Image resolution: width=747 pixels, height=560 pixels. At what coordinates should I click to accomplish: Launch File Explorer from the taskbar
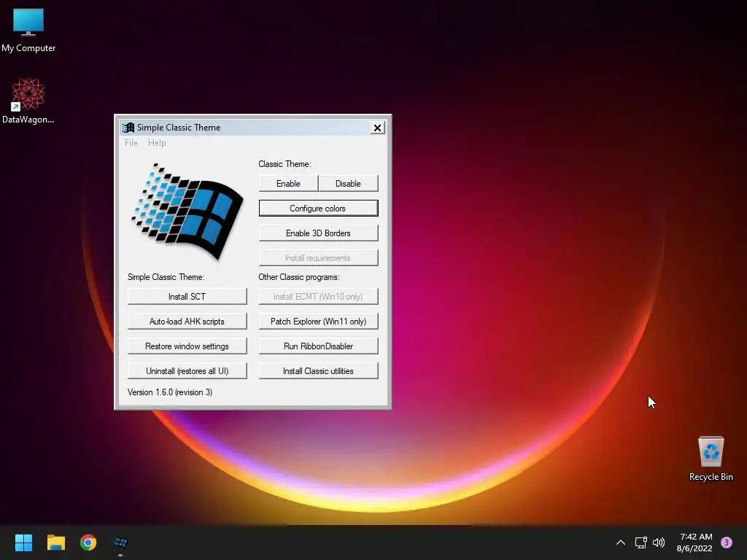tap(55, 542)
